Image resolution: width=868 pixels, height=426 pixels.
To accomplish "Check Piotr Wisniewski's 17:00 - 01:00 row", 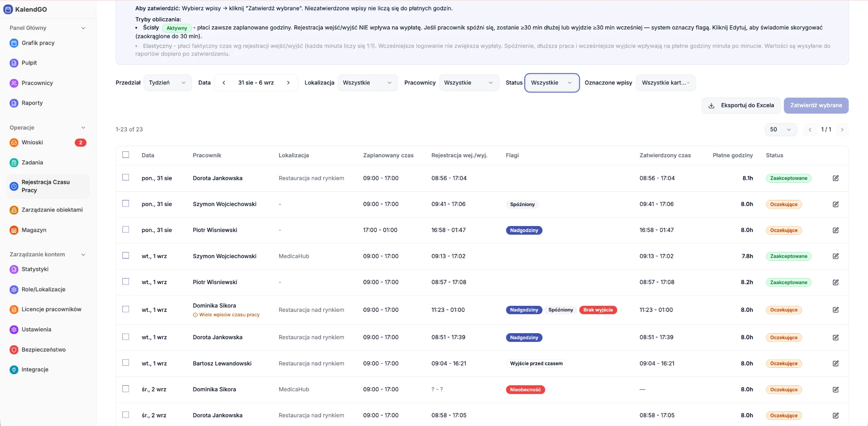I will tap(126, 229).
